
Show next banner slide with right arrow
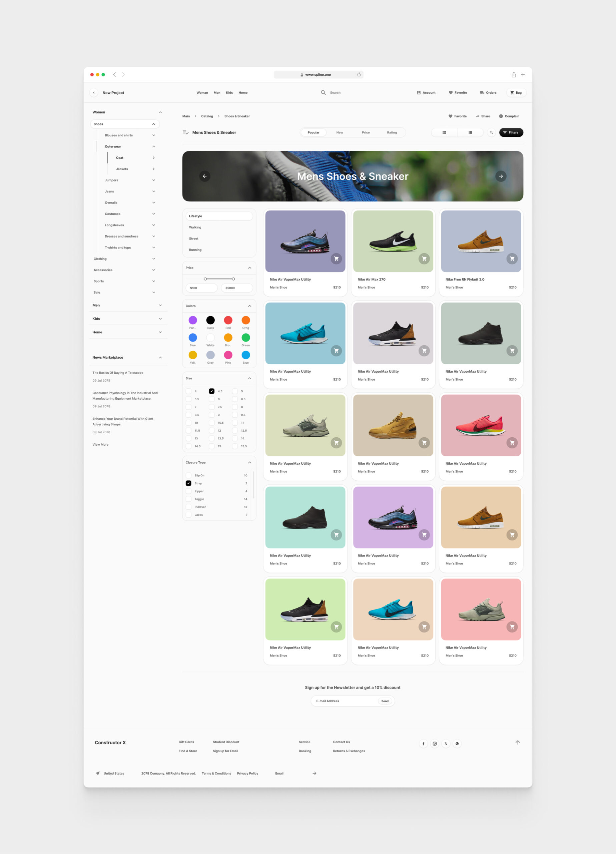click(501, 176)
